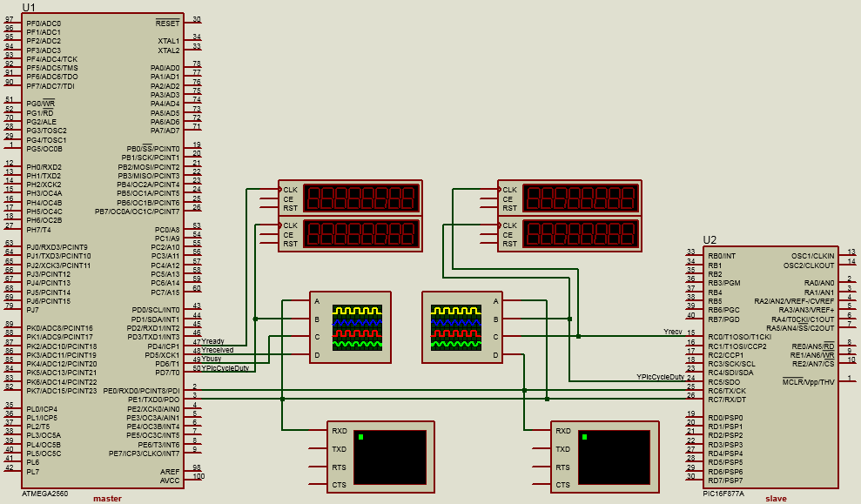
Task: Select channel A pin on the left oscilloscope
Action: tap(317, 301)
